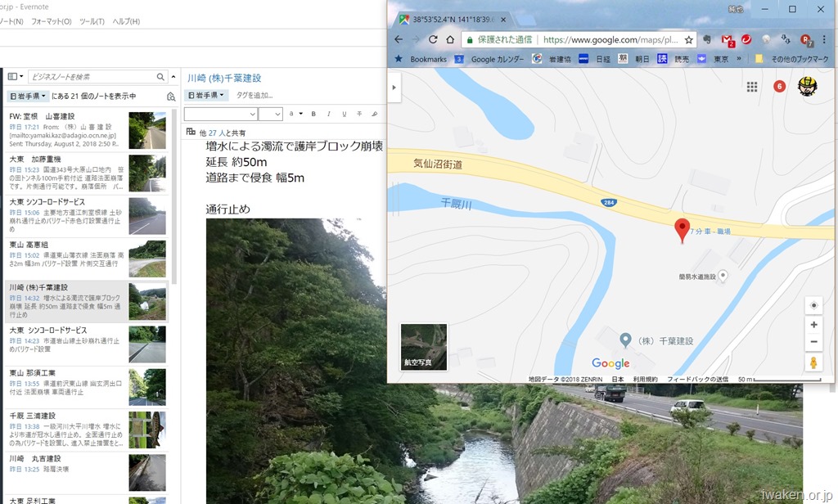Image resolution: width=838 pixels, height=504 pixels.
Task: Select the Street View pegman
Action: (x=813, y=362)
